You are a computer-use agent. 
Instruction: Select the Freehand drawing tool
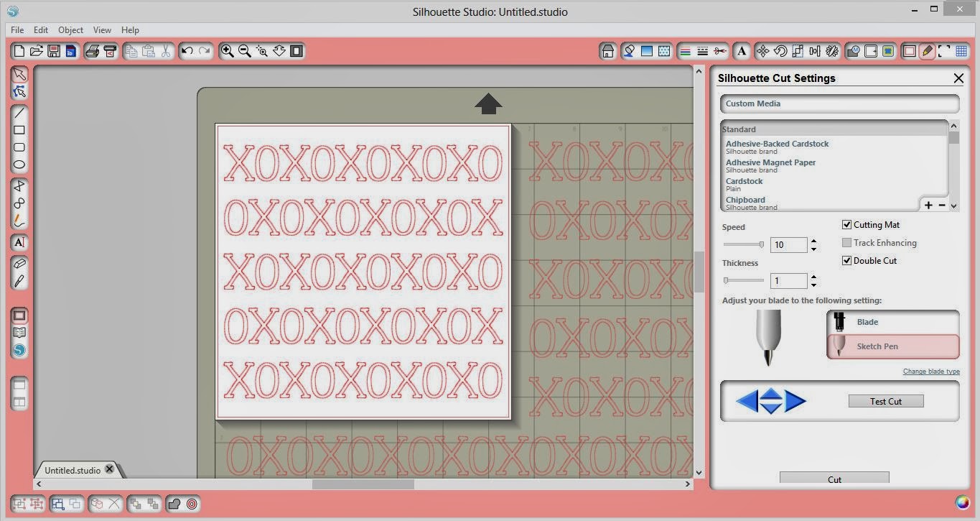pyautogui.click(x=19, y=221)
